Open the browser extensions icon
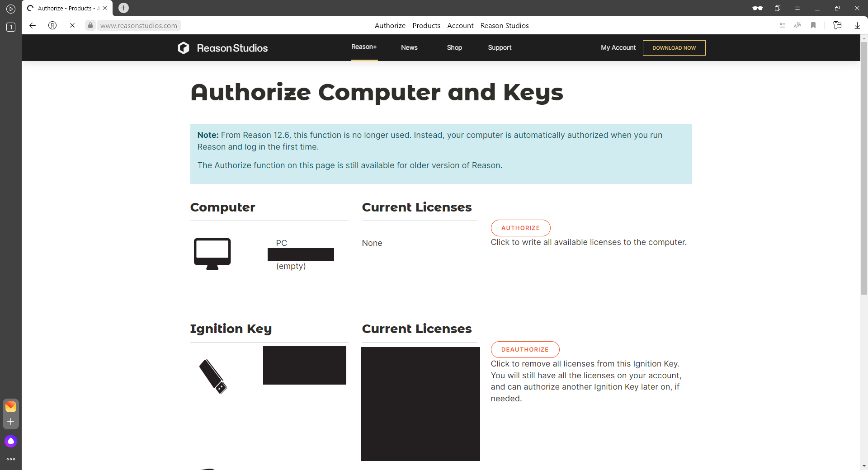The height and width of the screenshot is (470, 868). [x=837, y=25]
